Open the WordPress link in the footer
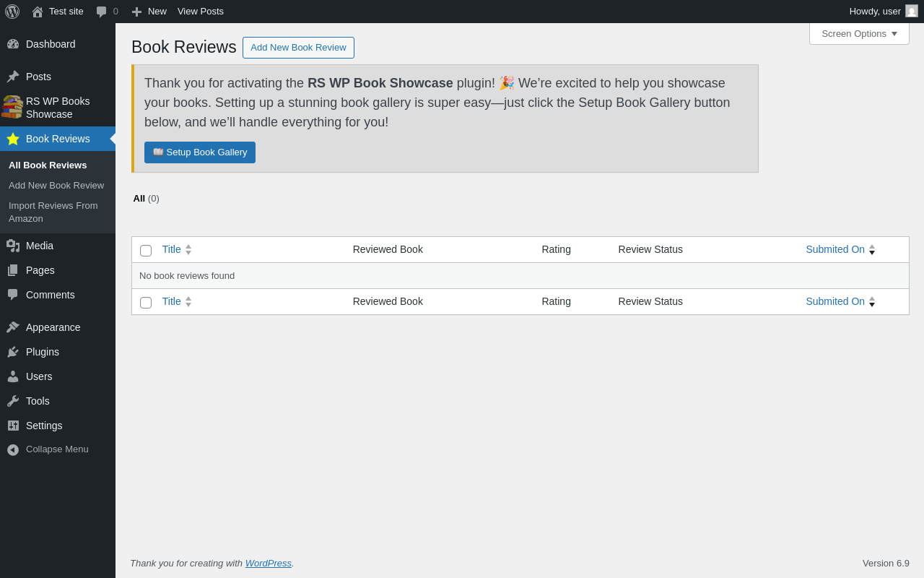 tap(269, 563)
